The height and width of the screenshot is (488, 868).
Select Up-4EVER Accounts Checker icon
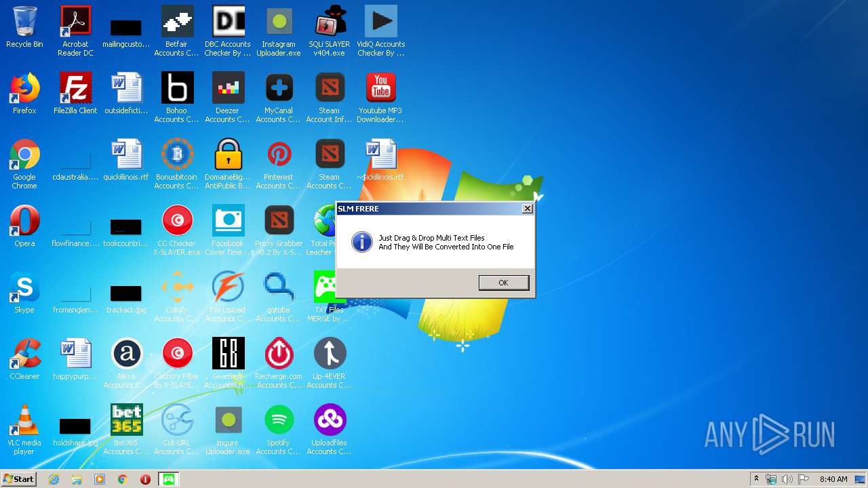[330, 364]
